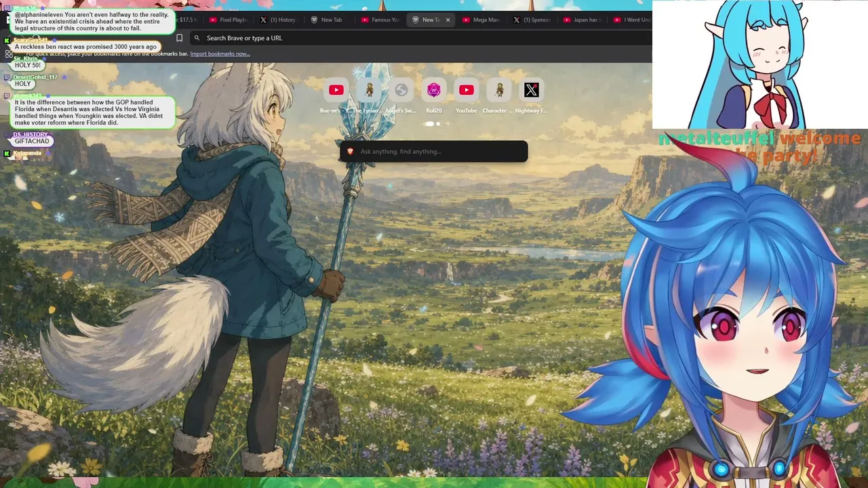The width and height of the screenshot is (868, 488).
Task: Click the chat username DS_HISTORY
Action: coord(31,134)
